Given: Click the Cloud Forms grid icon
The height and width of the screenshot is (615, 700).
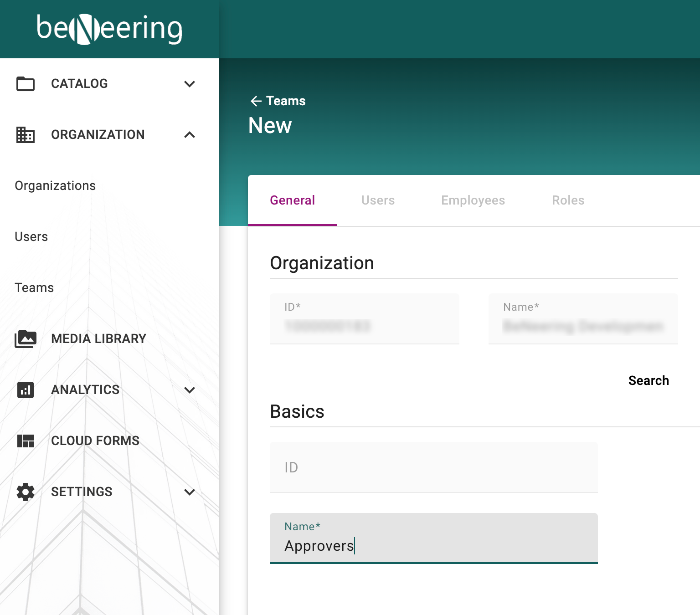Looking at the screenshot, I should (x=26, y=441).
